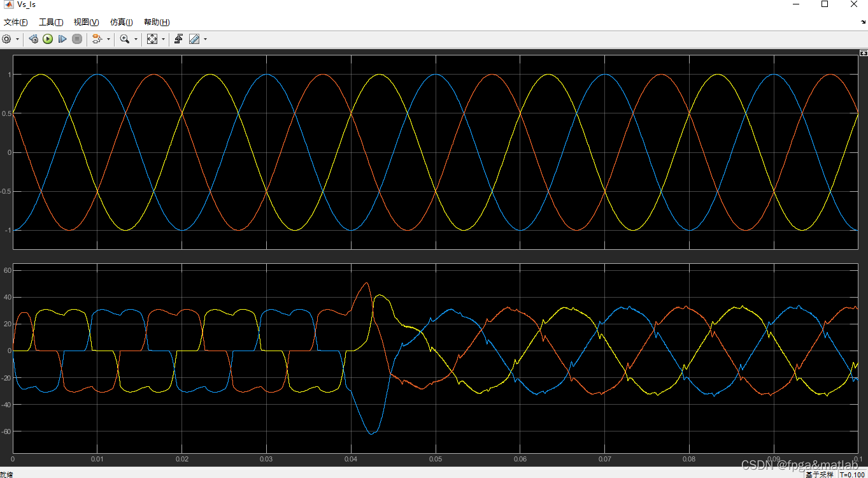Minimize the Vs_Is scope window

point(795,4)
